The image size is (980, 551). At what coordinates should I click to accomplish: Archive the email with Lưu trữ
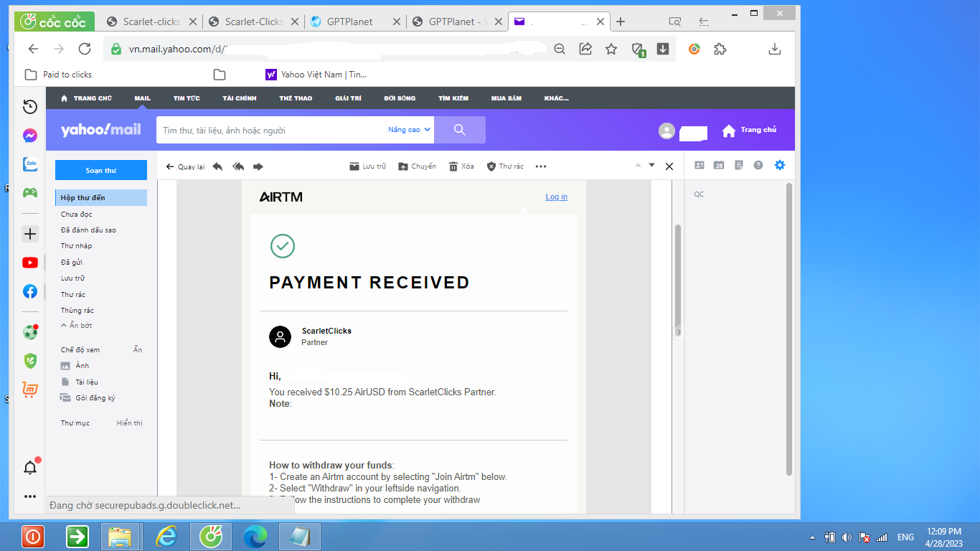tap(367, 166)
